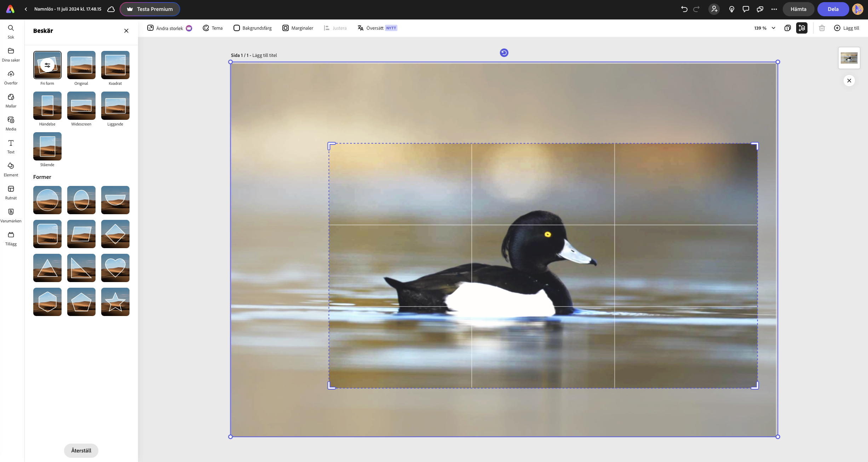Open the Element shapes panel
This screenshot has width=868, height=462.
11,169
